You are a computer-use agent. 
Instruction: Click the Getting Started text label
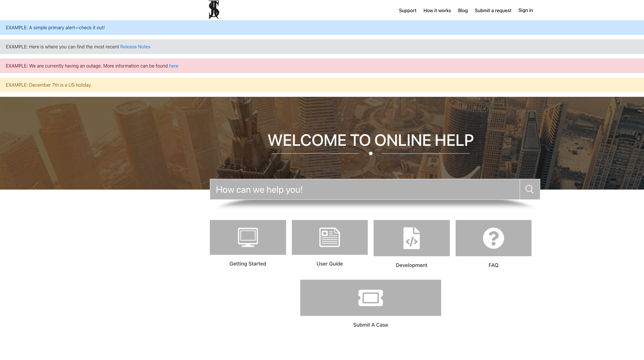(x=248, y=264)
